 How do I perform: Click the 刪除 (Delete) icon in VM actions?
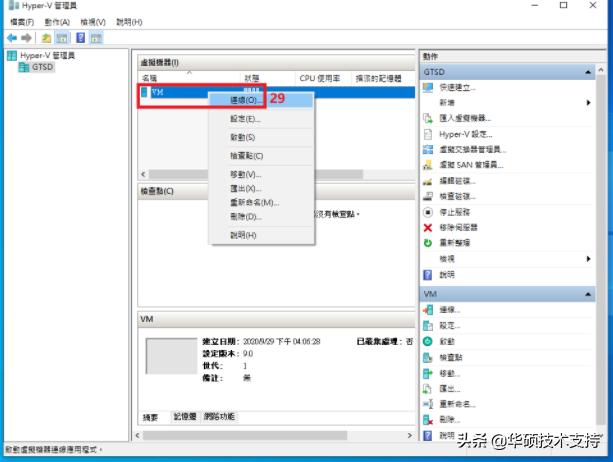pos(428,420)
